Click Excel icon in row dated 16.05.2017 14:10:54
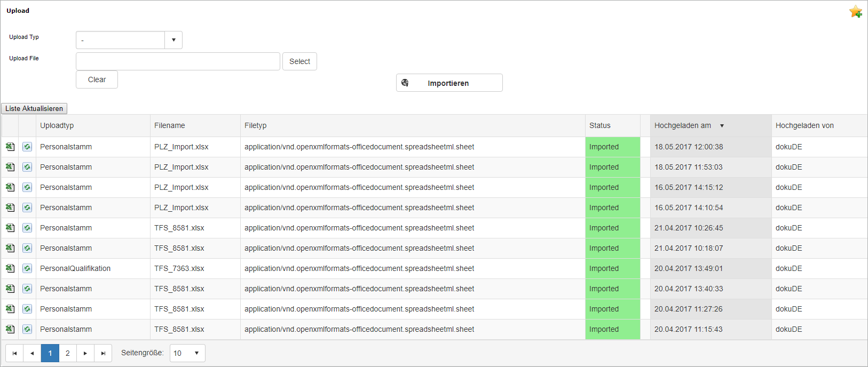 coord(10,208)
